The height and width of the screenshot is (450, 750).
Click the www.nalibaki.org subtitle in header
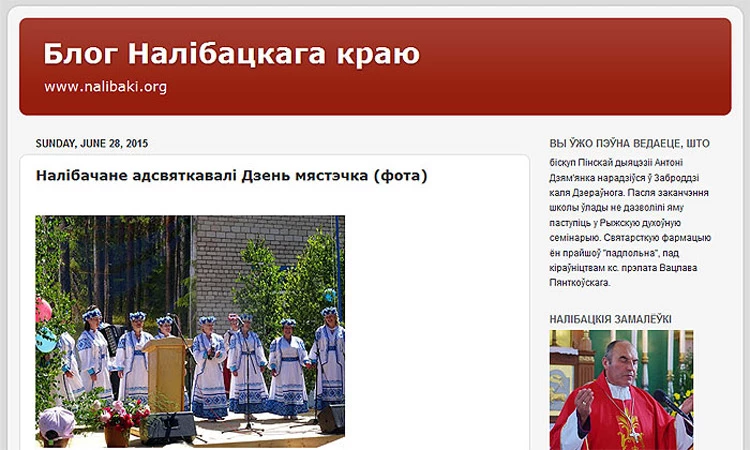[105, 87]
